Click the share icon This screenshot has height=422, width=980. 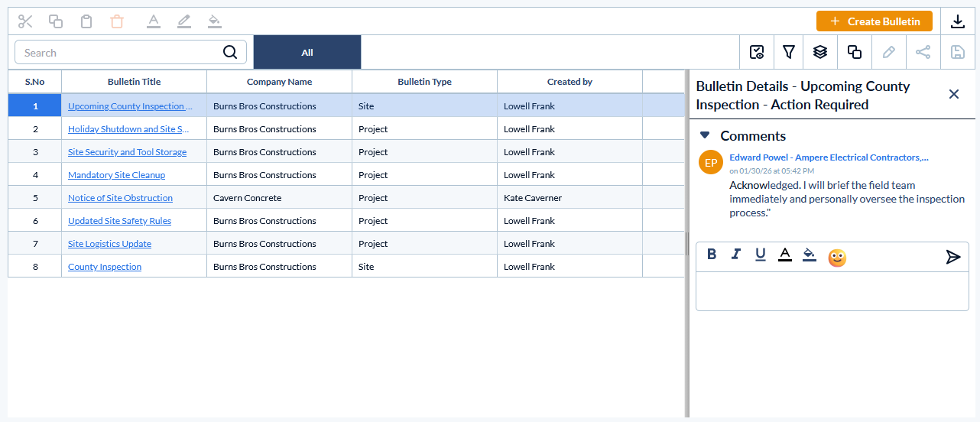tap(923, 52)
